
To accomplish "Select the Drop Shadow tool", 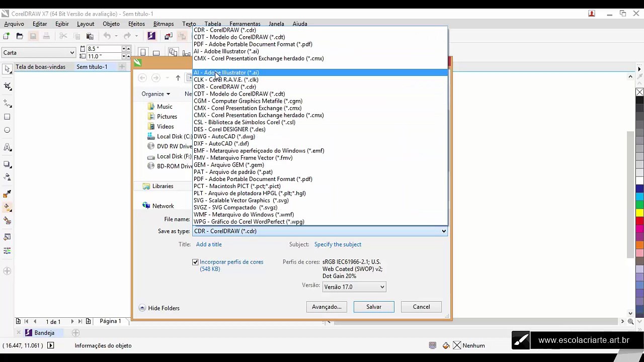I will coord(7,164).
